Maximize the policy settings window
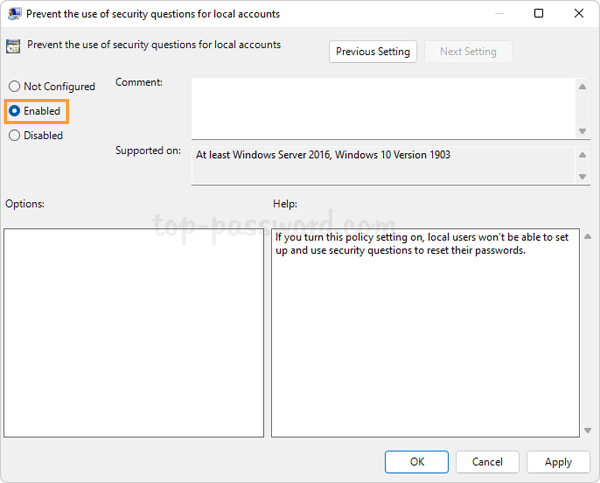The width and height of the screenshot is (600, 483). click(539, 14)
